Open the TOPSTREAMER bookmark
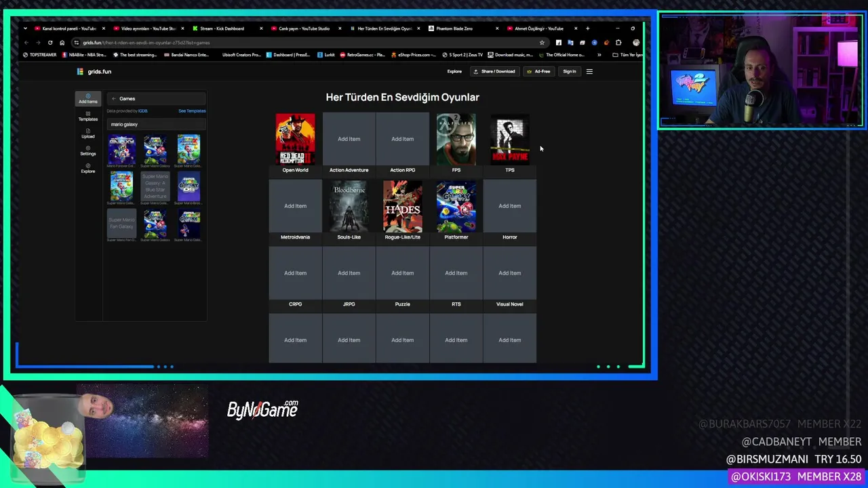This screenshot has width=868, height=488. [40, 55]
